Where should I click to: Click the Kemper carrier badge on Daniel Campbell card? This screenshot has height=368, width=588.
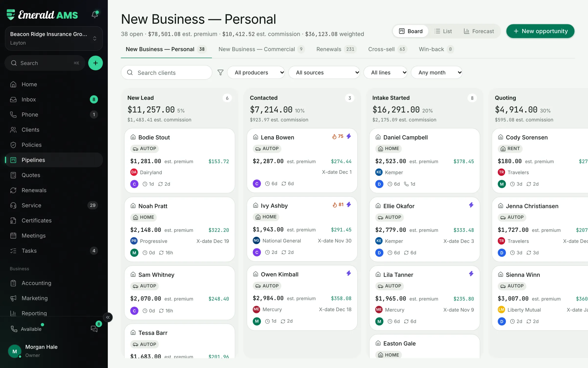click(x=379, y=172)
